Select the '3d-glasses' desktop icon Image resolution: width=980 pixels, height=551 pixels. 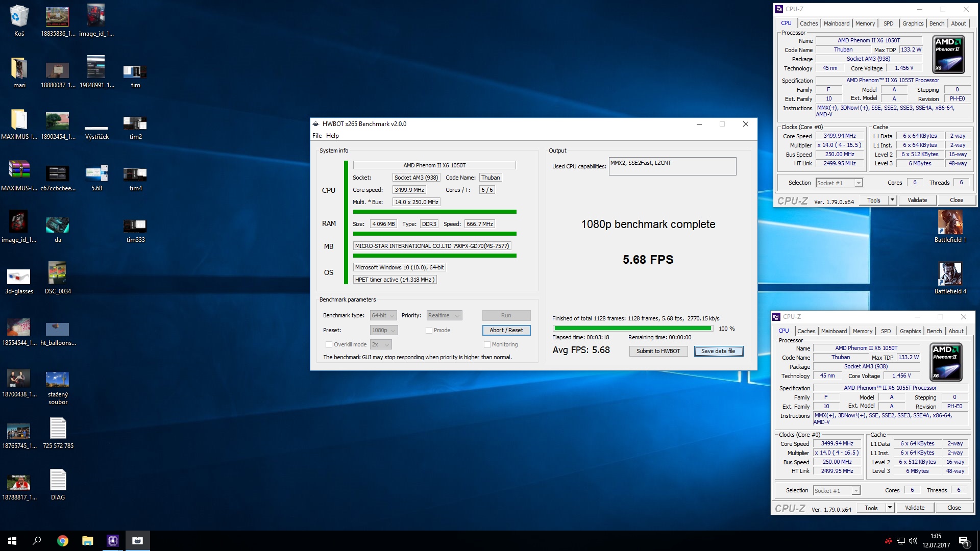coord(19,281)
